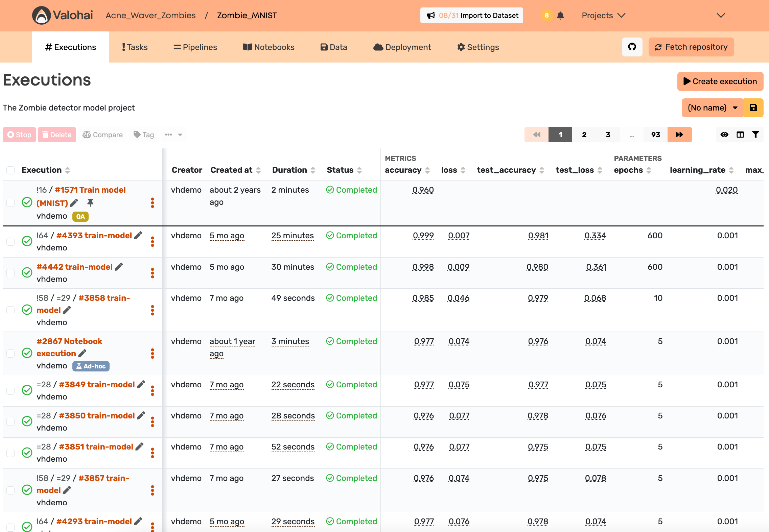769x532 pixels.
Task: Open the Deployment tab
Action: tap(402, 47)
